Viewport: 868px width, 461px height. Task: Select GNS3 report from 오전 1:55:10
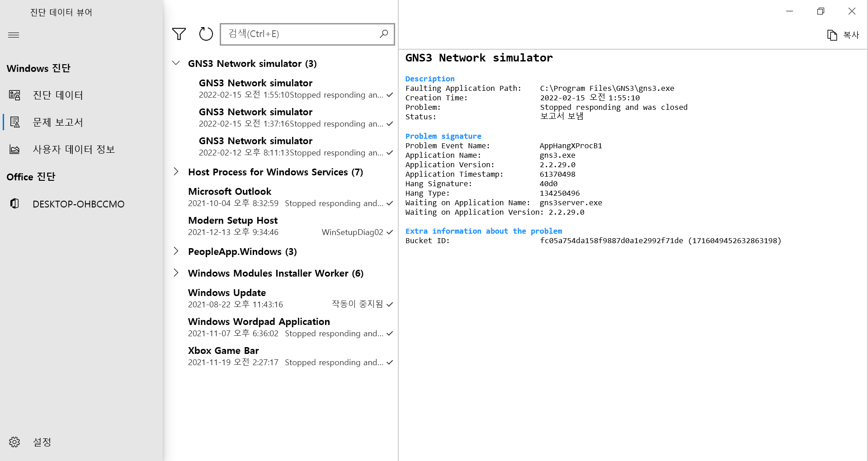tap(296, 89)
